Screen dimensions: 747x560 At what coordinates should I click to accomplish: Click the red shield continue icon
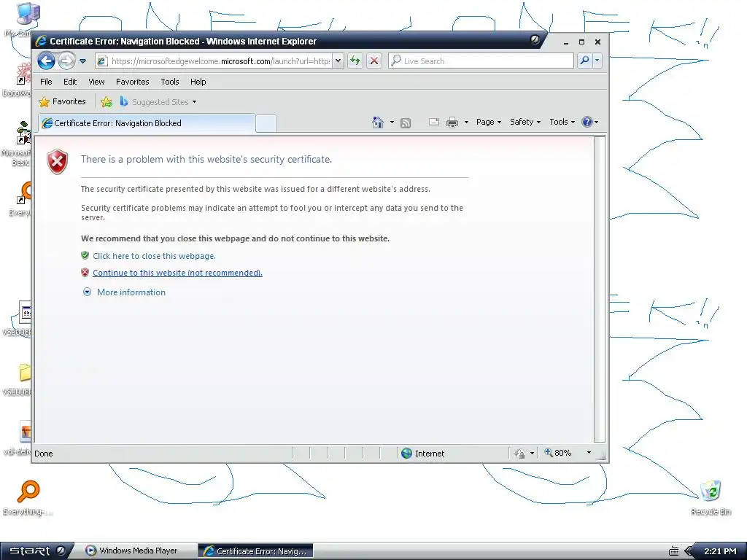click(85, 273)
